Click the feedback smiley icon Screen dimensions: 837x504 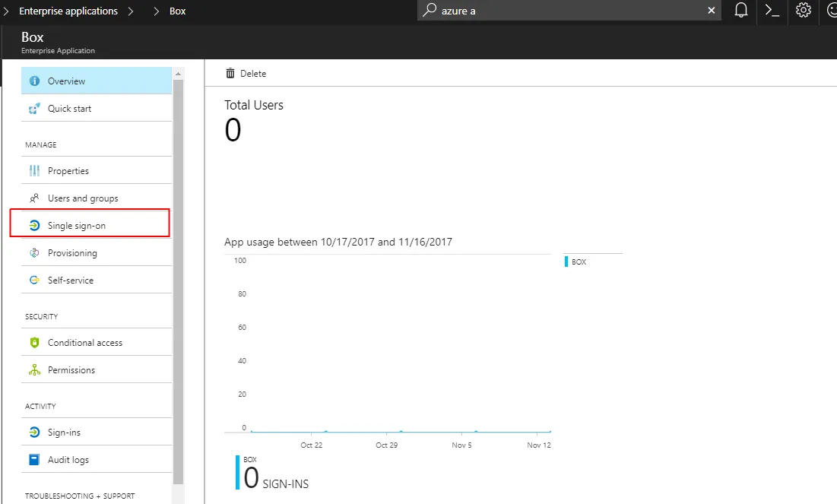click(832, 10)
